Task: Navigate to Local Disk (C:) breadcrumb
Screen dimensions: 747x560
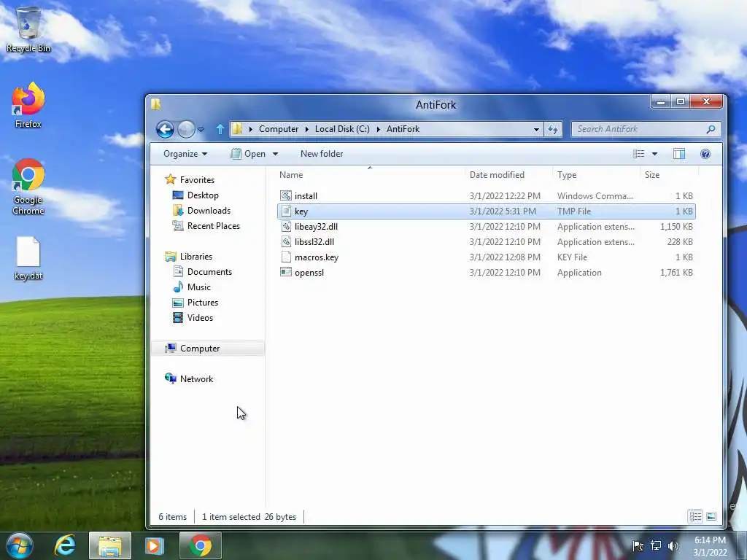Action: pyautogui.click(x=342, y=129)
